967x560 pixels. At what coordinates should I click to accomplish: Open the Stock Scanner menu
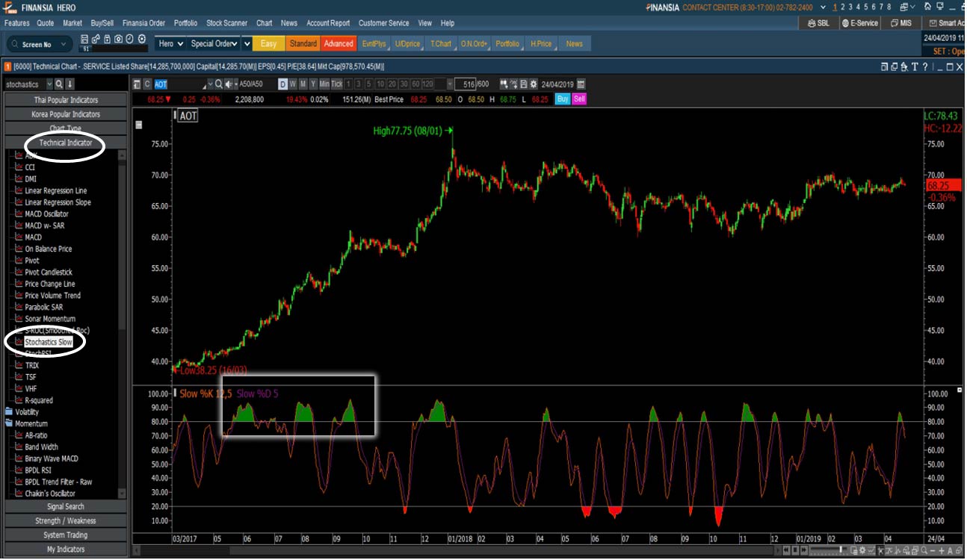227,23
